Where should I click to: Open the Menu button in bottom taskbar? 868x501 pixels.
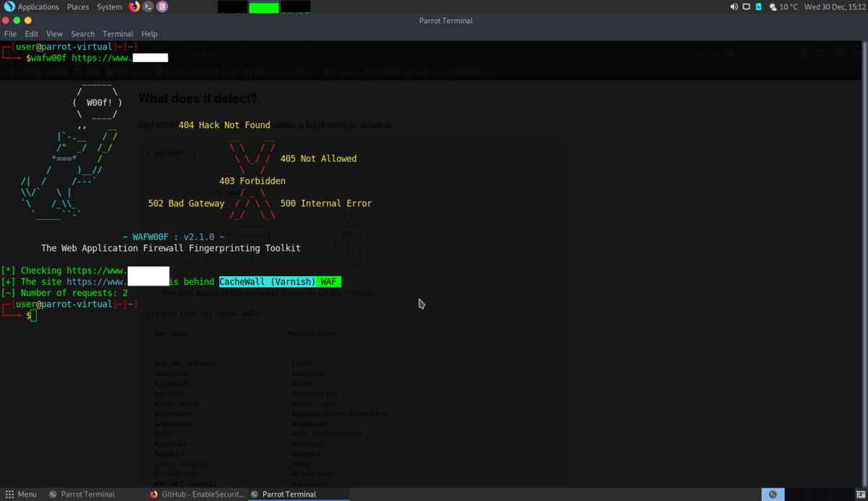21,494
